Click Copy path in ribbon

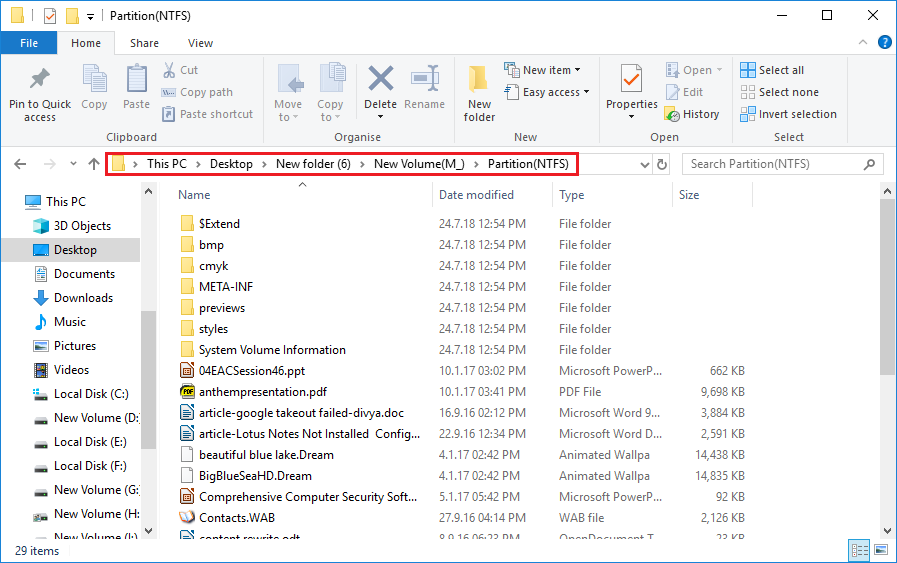click(197, 92)
